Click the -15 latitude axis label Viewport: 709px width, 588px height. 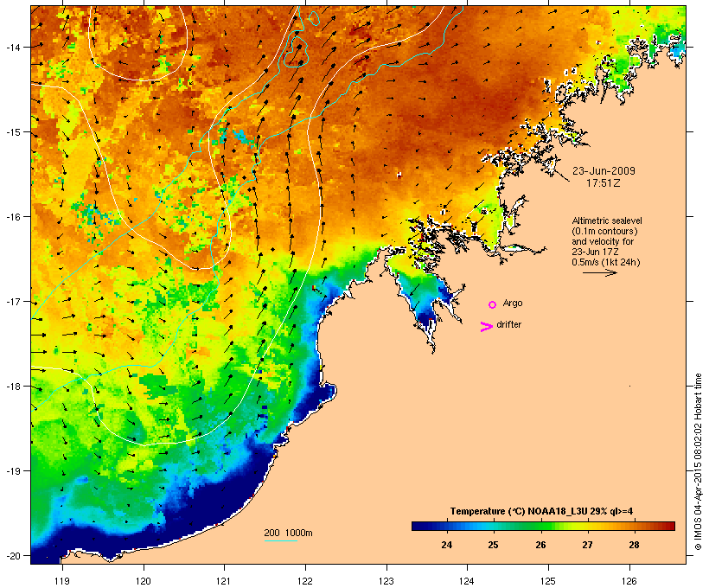[12, 132]
